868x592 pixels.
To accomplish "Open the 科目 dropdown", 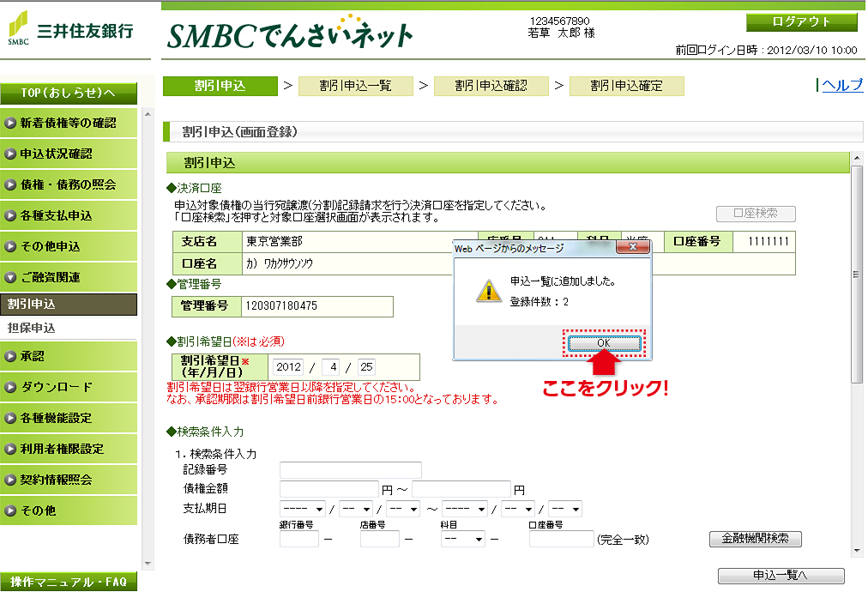I will click(x=463, y=539).
